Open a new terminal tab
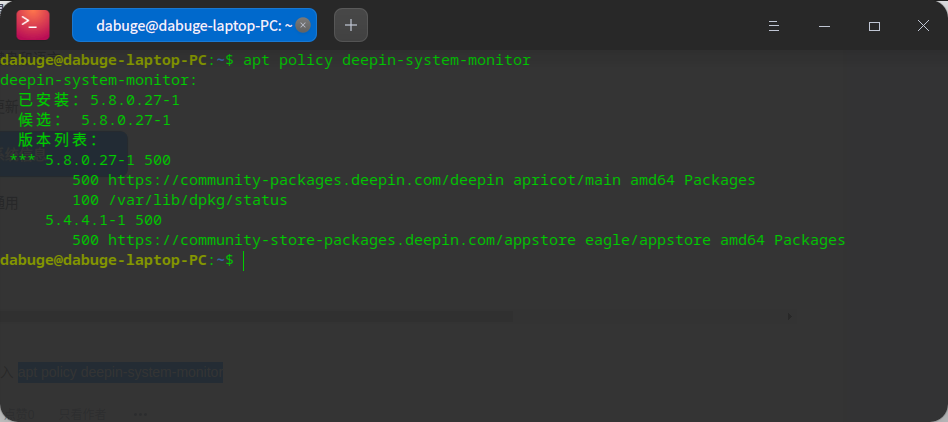 pos(351,25)
